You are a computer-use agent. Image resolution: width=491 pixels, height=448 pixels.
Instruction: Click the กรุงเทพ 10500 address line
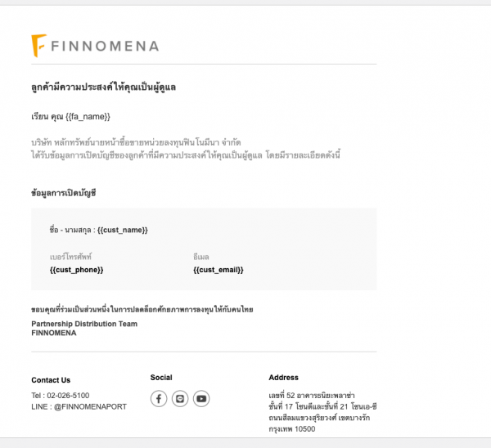tap(291, 428)
